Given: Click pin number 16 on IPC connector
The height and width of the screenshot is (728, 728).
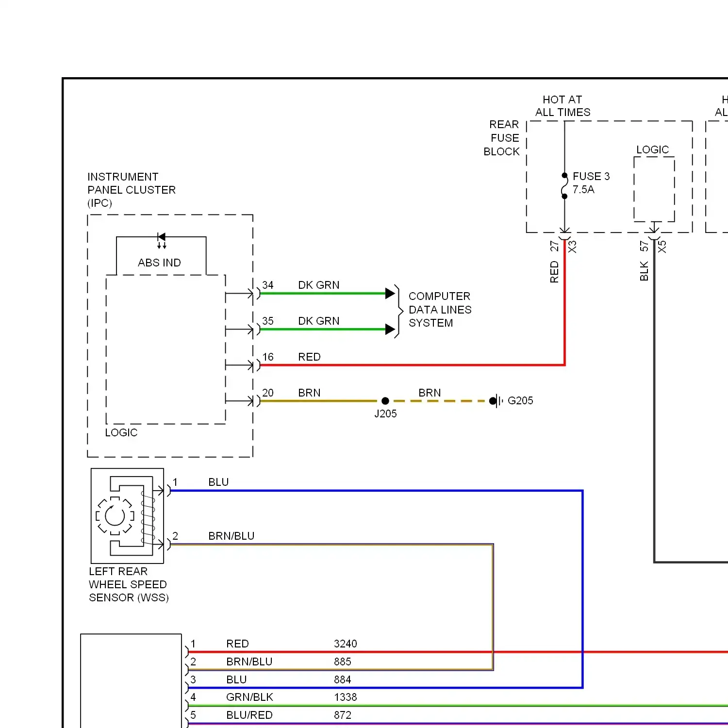Looking at the screenshot, I should (268, 357).
